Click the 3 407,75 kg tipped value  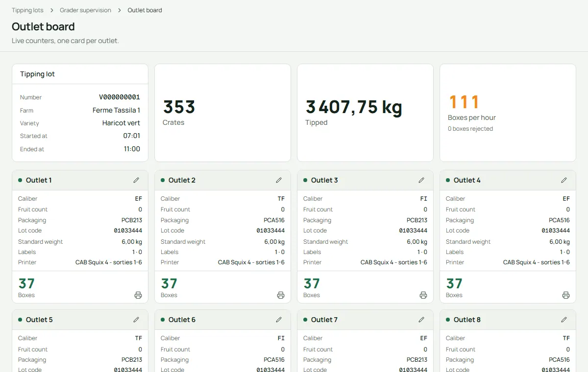354,107
